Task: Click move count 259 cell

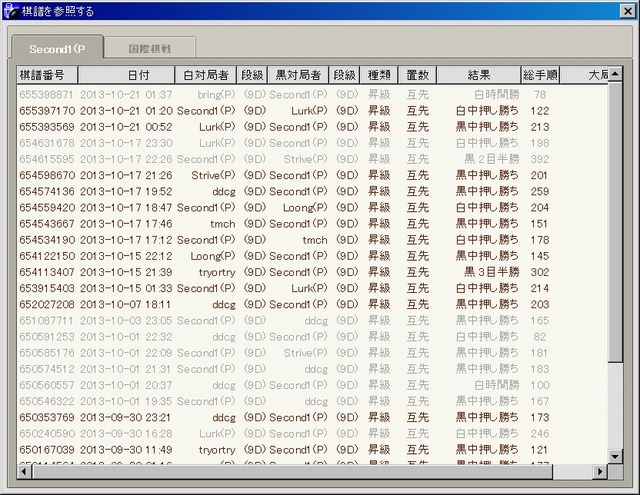Action: [x=540, y=191]
